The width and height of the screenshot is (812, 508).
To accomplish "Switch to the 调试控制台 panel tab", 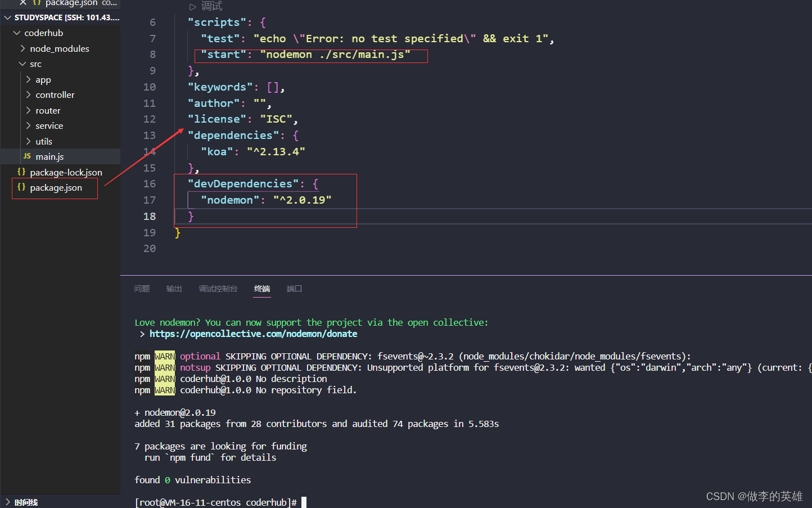I will pos(218,289).
